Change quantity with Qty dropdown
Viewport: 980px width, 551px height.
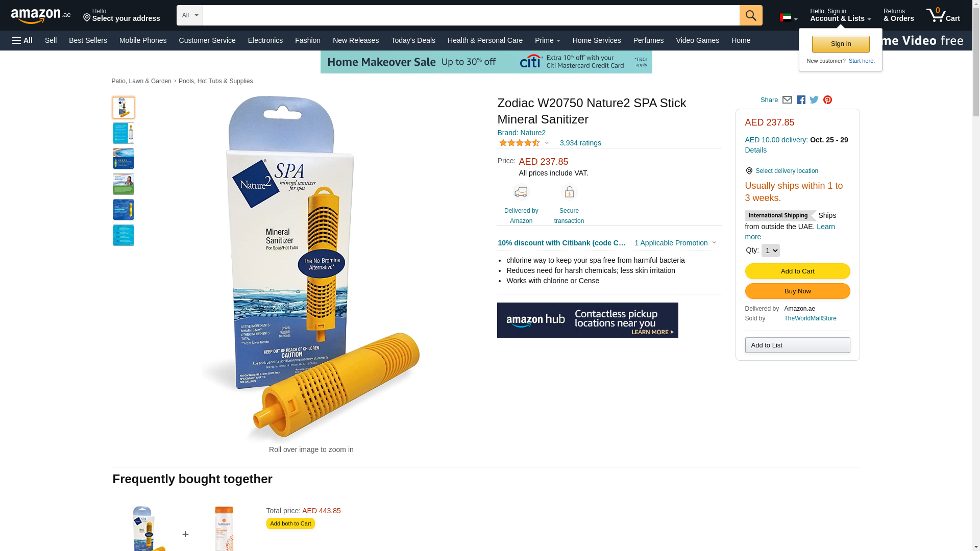click(770, 251)
